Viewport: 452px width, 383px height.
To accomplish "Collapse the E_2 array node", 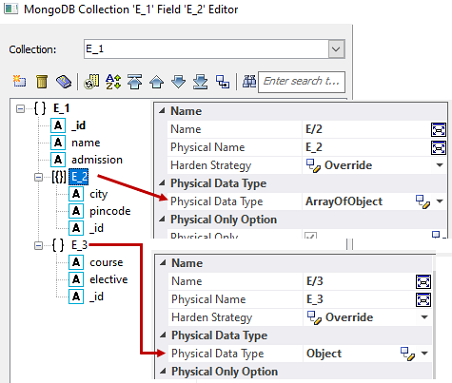I will [x=39, y=177].
